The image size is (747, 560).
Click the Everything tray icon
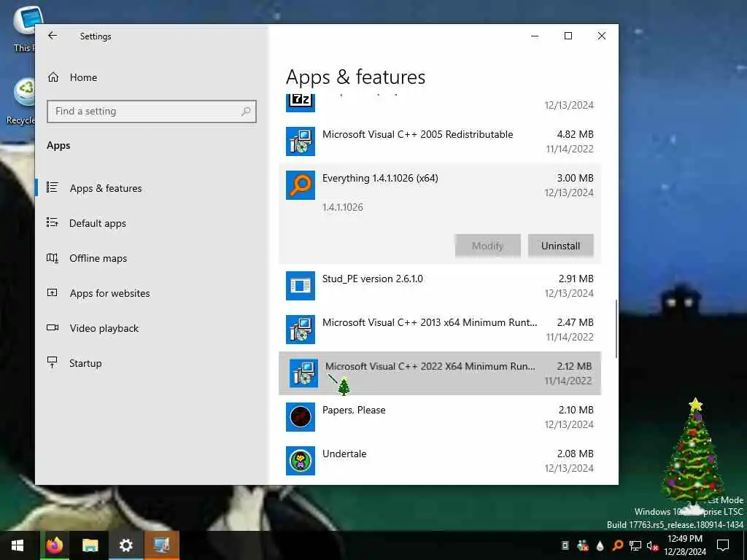point(617,545)
